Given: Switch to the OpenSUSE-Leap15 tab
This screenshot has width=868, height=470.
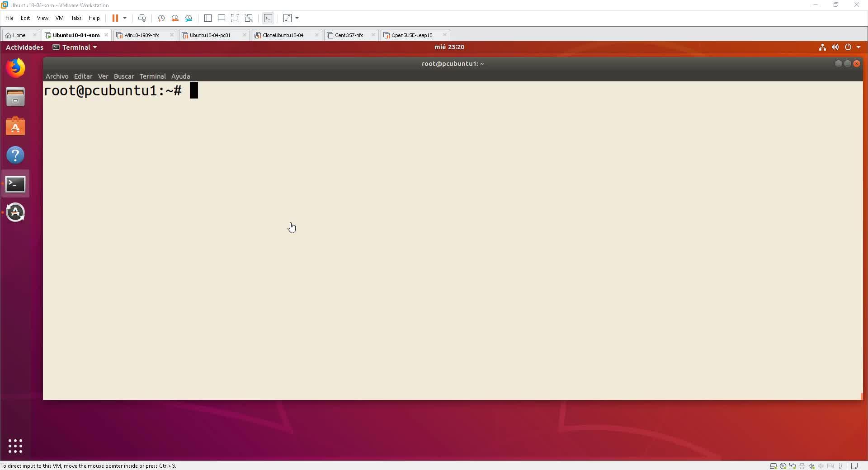Looking at the screenshot, I should click(412, 35).
